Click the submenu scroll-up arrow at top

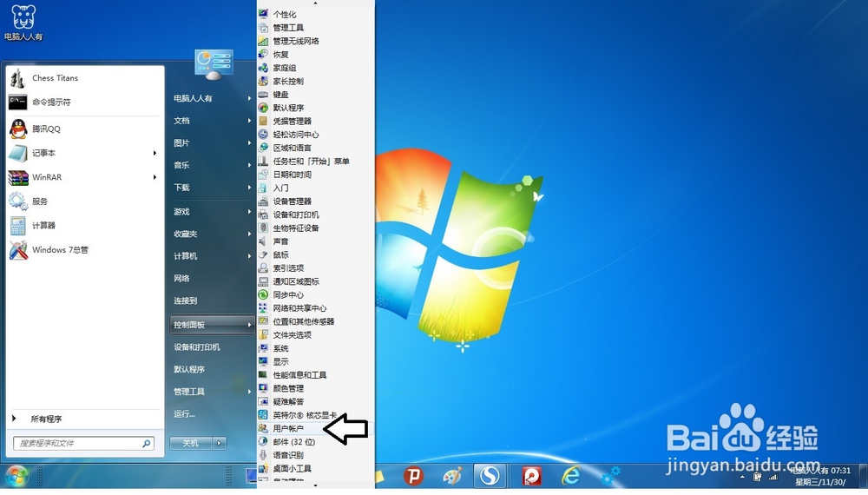(x=316, y=3)
